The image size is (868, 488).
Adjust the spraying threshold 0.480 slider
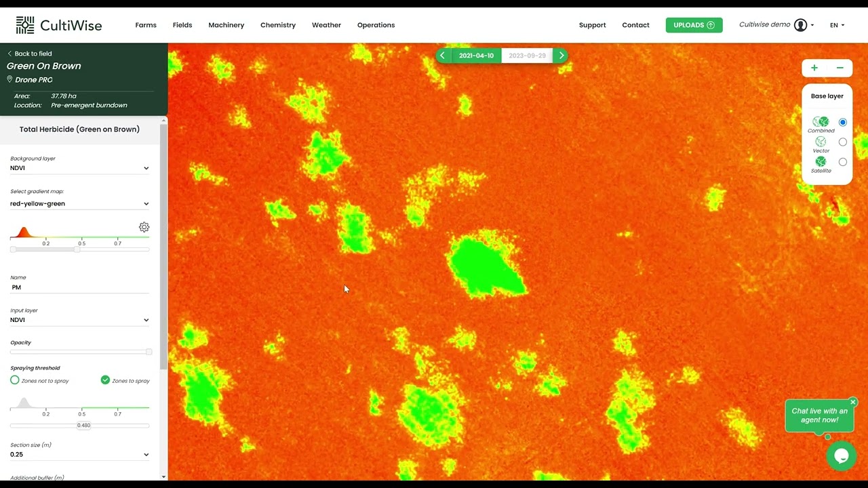coord(83,426)
